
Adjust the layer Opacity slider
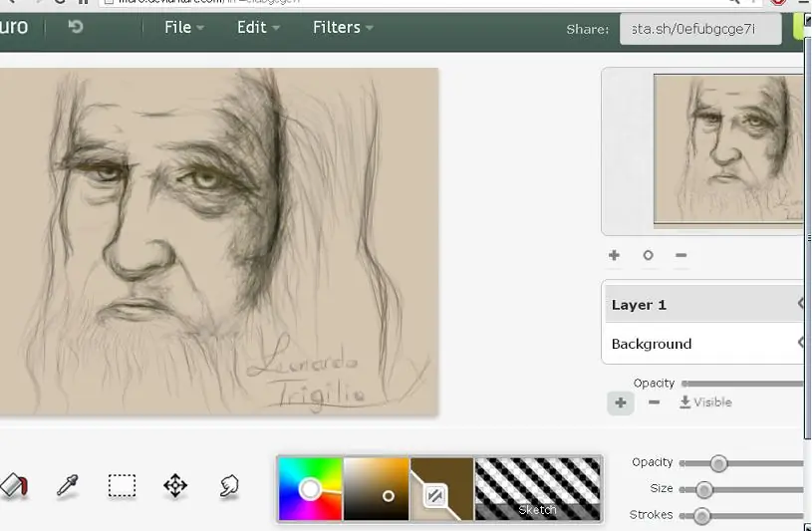tap(742, 384)
